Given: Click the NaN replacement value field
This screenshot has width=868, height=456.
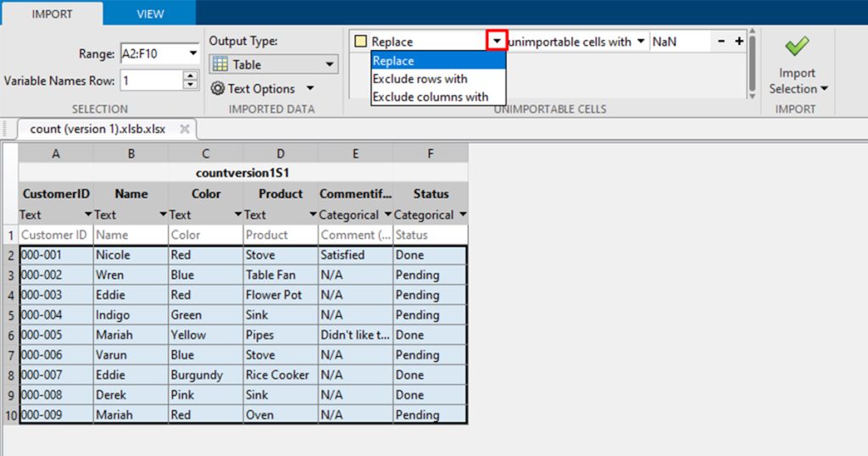Looking at the screenshot, I should click(680, 41).
